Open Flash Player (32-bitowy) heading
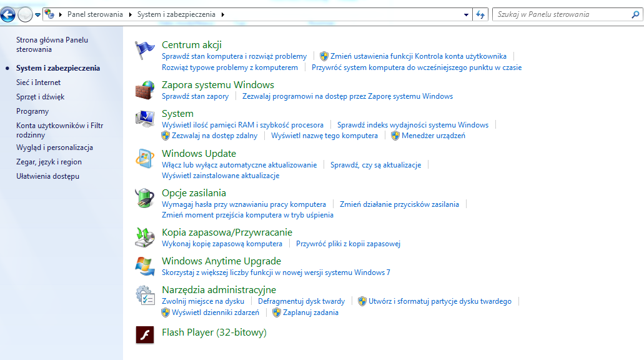Viewport: 644px width, 360px height. 214,332
